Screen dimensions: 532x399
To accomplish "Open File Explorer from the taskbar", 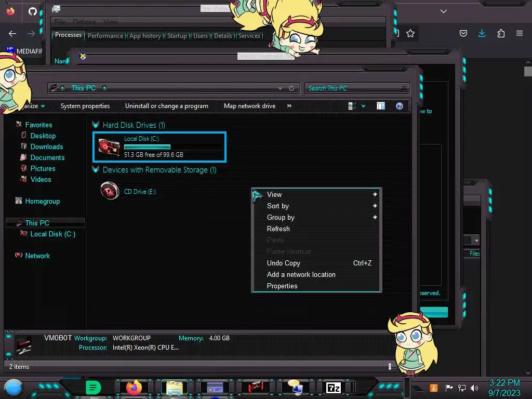I will 175,388.
